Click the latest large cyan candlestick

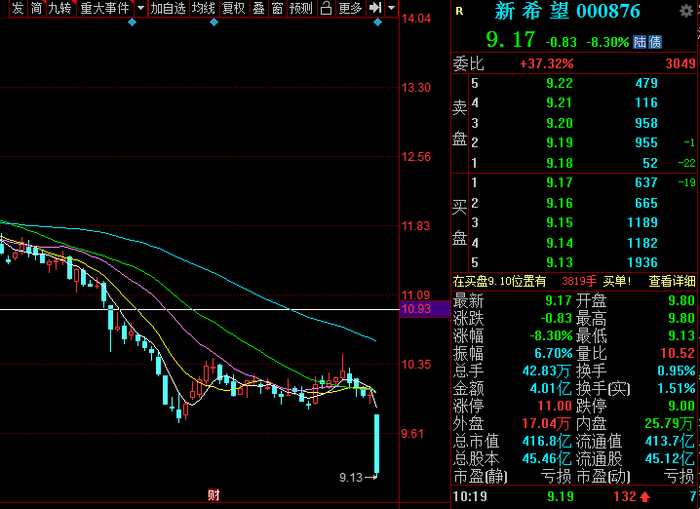click(x=377, y=445)
